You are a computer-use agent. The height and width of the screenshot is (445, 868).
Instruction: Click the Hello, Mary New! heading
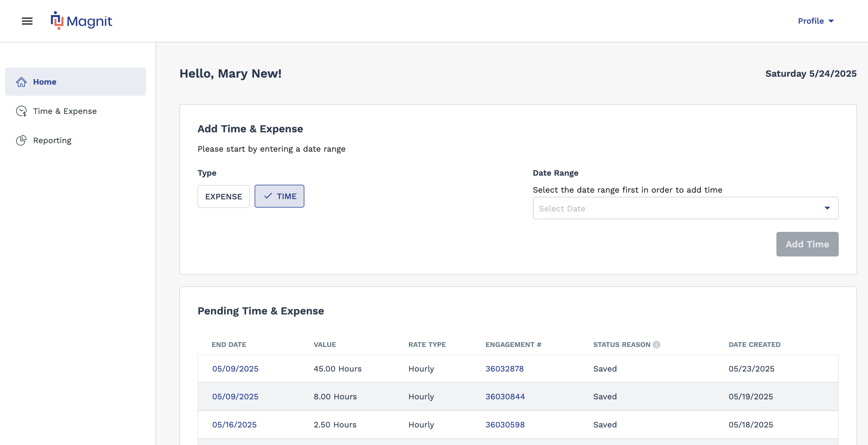click(x=231, y=73)
